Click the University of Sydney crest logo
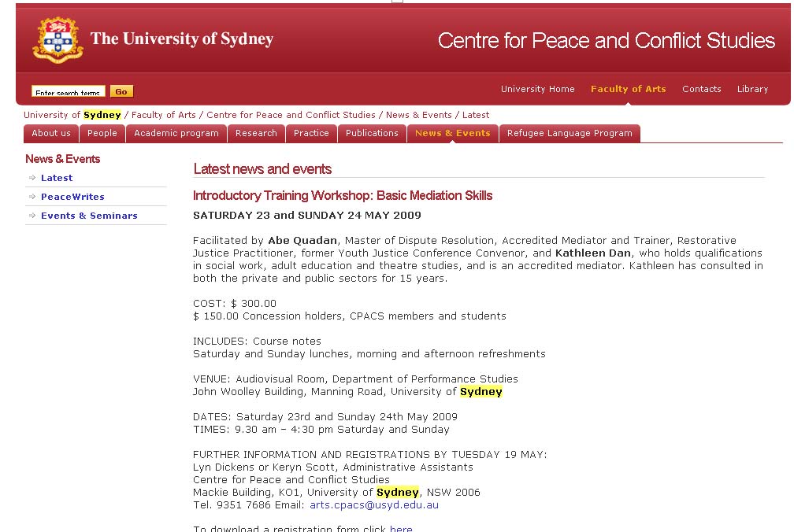The height and width of the screenshot is (532, 794). (58, 40)
